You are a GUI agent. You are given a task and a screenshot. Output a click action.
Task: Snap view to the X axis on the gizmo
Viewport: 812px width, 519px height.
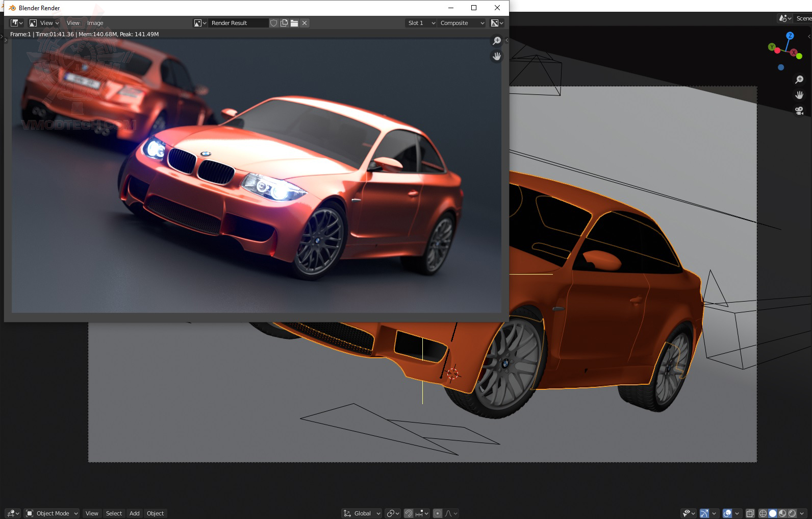pos(794,53)
